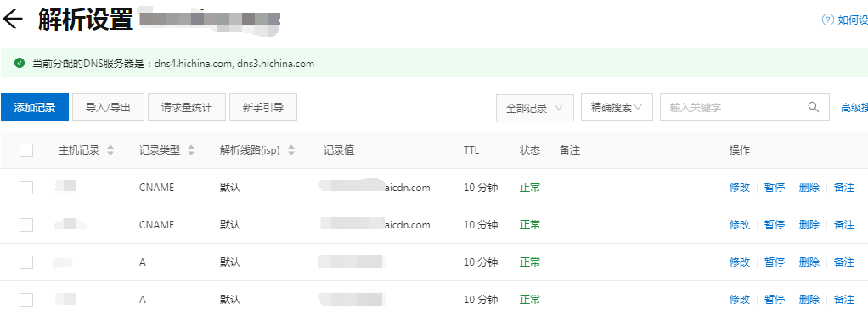Viewport: 868px width, 321px height.
Task: Check the last A record checkbox
Action: point(26,300)
